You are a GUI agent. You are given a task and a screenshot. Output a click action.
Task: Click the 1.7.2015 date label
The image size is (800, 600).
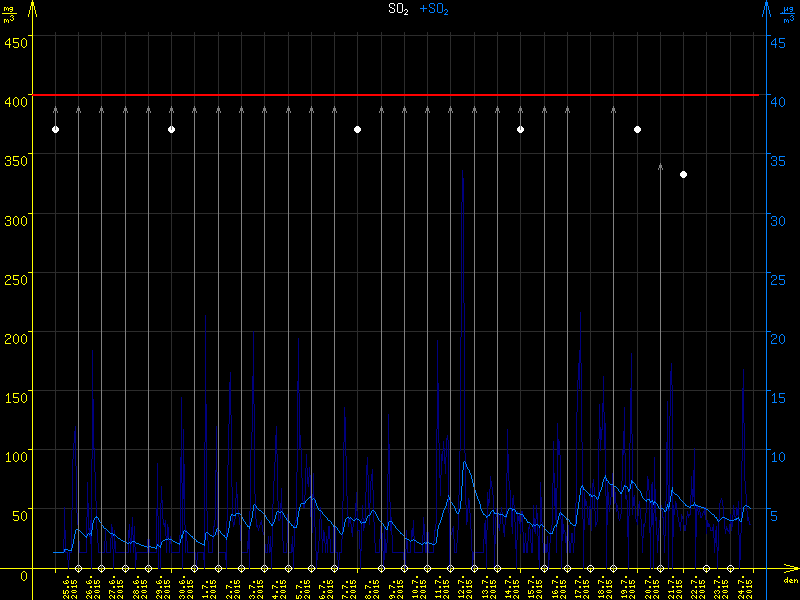click(209, 586)
